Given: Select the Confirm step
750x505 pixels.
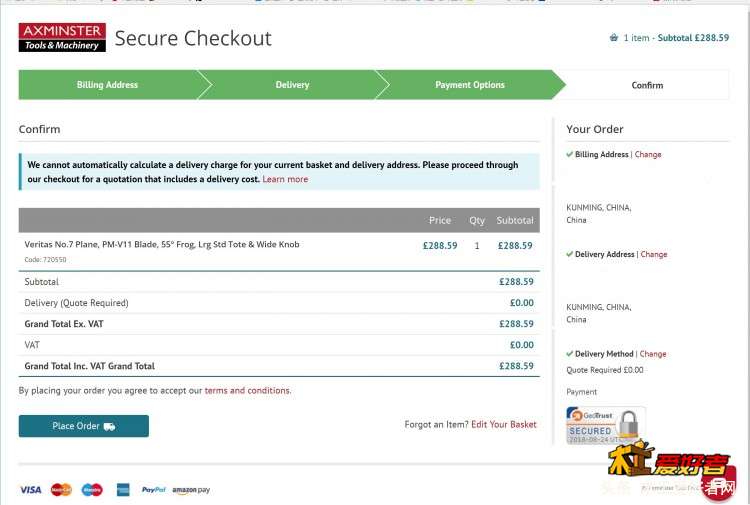Looking at the screenshot, I should [x=647, y=85].
